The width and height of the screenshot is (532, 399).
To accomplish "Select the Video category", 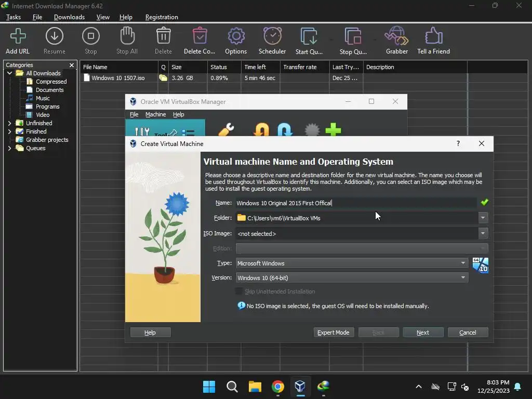I will (43, 115).
